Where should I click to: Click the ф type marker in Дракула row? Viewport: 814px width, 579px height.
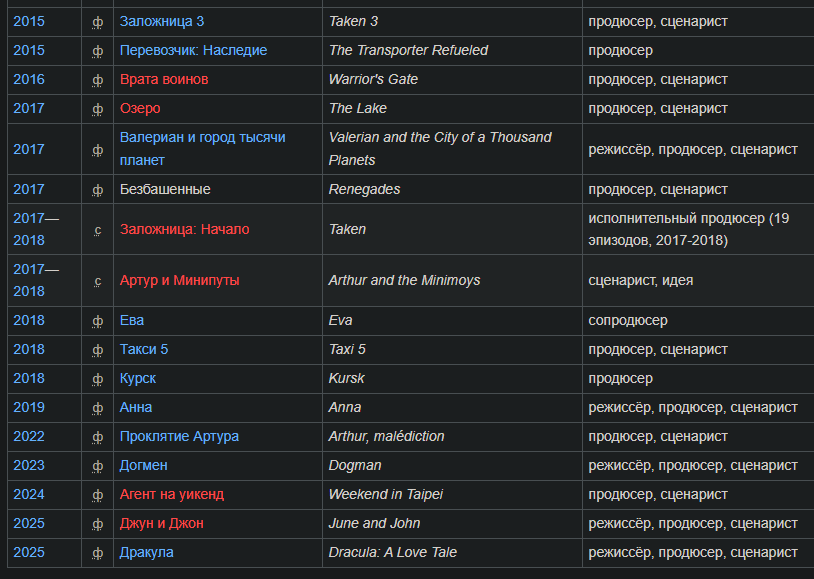click(98, 554)
